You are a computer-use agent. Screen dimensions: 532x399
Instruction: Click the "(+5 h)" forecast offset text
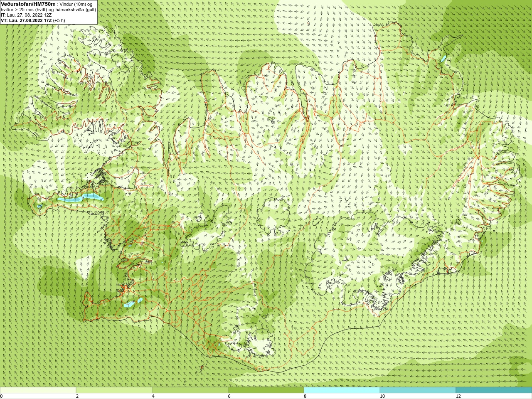[59, 20]
